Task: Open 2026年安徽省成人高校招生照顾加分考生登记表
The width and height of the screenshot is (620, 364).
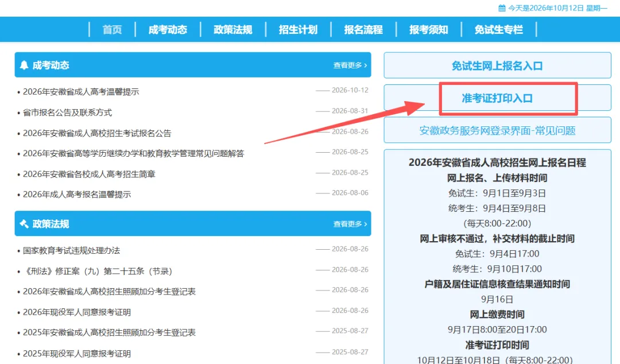Action: click(x=109, y=292)
